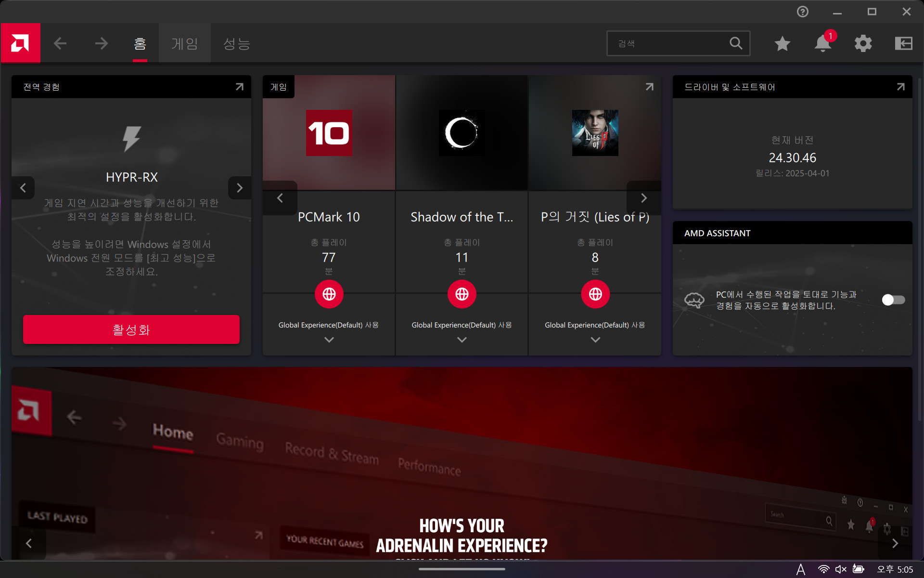Switch to the 게임 tab
Screen dimensions: 924x578
pyautogui.click(x=185, y=43)
